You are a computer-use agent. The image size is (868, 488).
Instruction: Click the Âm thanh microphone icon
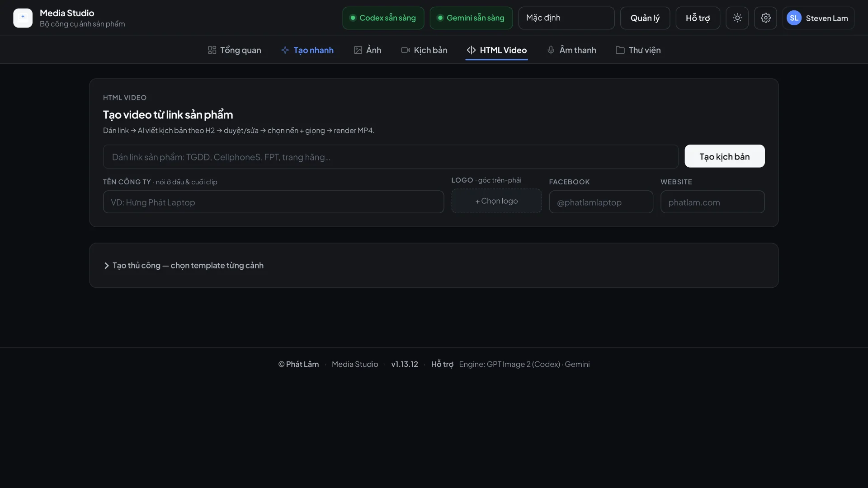551,50
